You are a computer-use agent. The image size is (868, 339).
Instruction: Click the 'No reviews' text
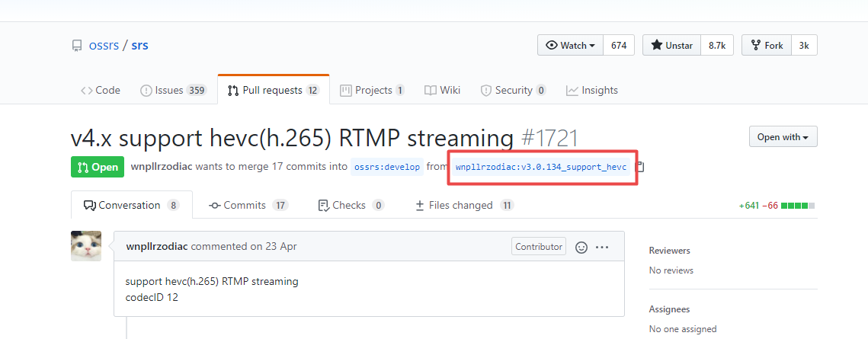coord(671,270)
